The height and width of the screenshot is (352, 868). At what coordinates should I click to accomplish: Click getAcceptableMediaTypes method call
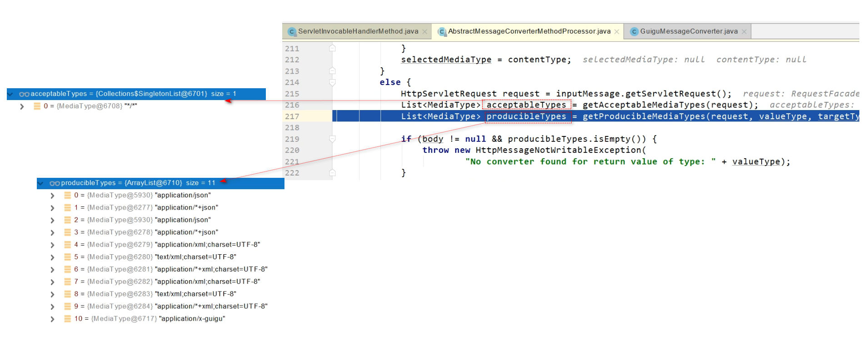644,105
